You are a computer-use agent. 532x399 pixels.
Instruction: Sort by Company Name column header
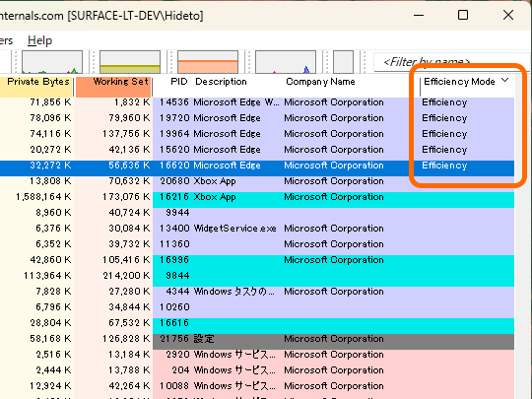pyautogui.click(x=320, y=82)
